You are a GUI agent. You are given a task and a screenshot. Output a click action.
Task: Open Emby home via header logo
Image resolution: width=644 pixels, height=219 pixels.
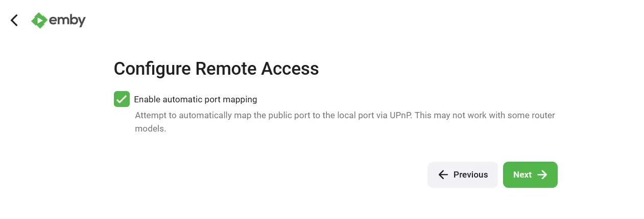[x=58, y=20]
